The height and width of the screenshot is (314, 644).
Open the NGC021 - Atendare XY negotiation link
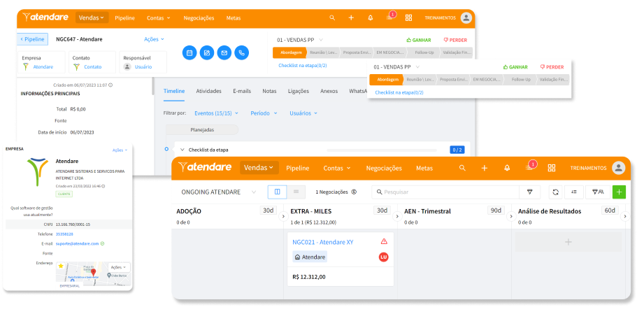click(x=323, y=242)
